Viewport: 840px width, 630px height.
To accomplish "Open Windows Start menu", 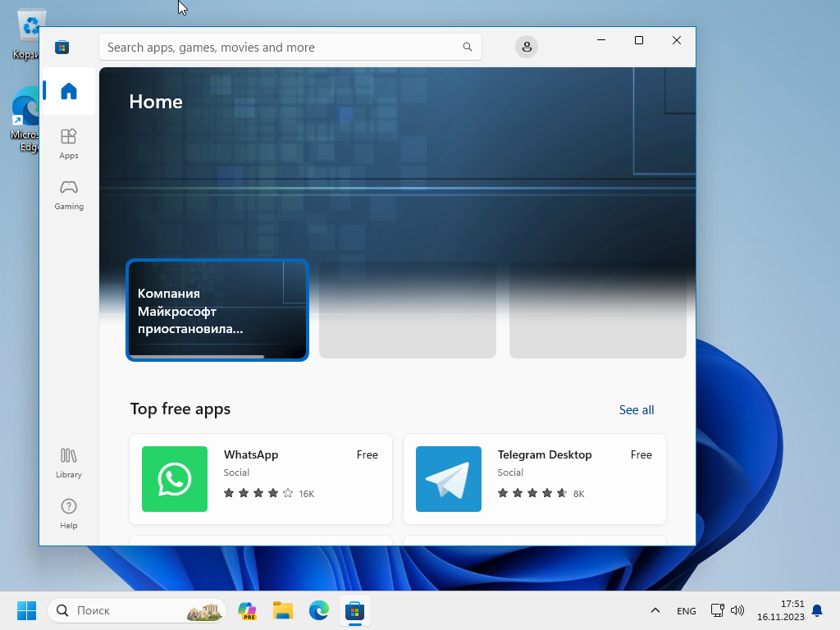I will pyautogui.click(x=26, y=610).
